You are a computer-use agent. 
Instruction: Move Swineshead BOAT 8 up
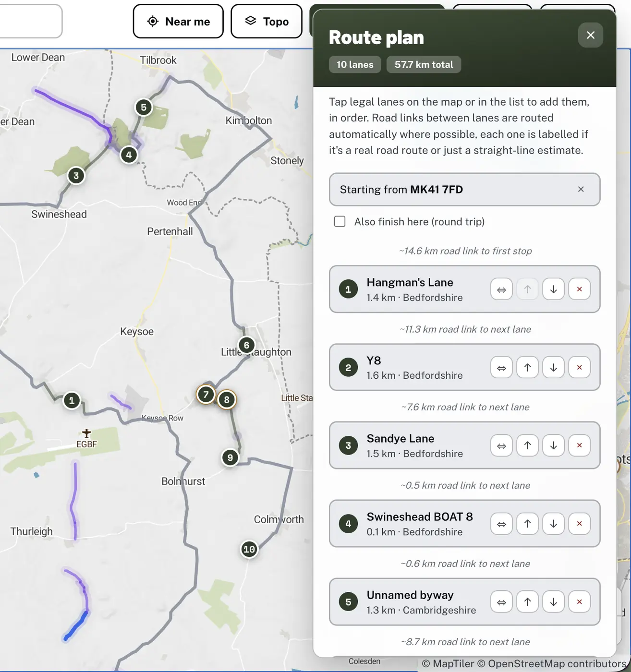point(527,524)
